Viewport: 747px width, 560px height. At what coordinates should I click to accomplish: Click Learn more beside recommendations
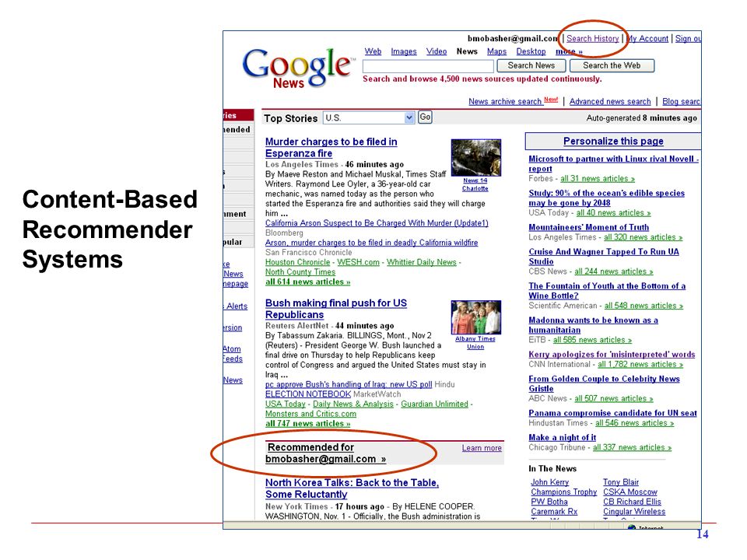(482, 448)
